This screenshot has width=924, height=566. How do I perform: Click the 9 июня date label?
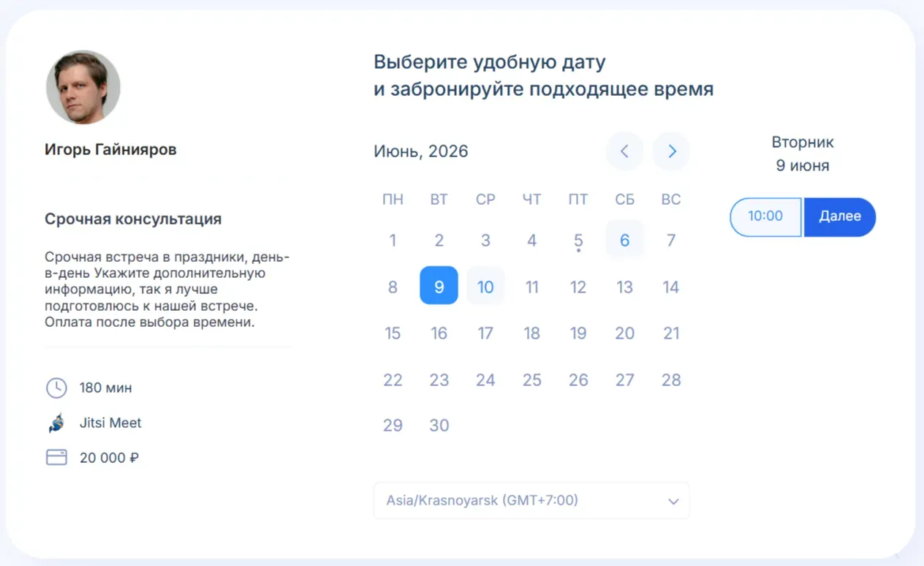click(x=803, y=166)
